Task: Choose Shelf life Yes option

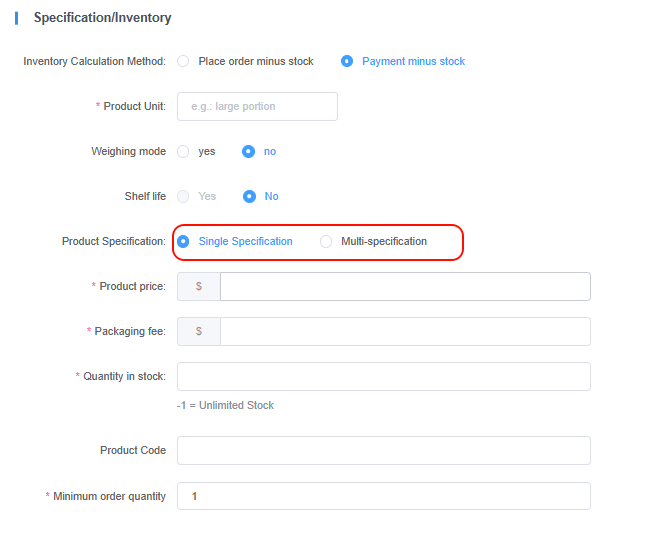Action: pos(183,196)
